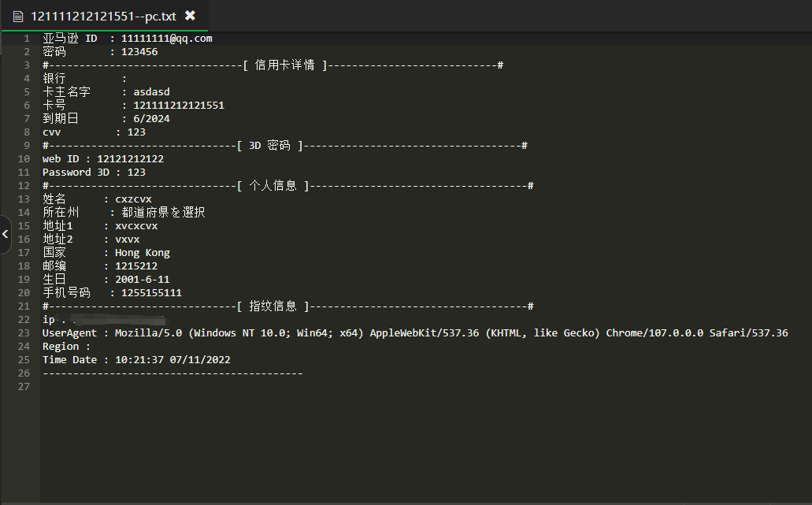Click line number 27 in the gutter

coord(24,387)
